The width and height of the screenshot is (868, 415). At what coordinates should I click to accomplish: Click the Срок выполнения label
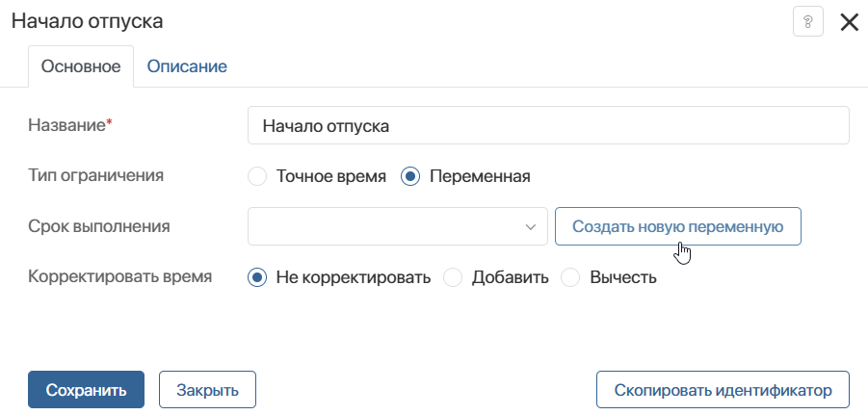(99, 226)
